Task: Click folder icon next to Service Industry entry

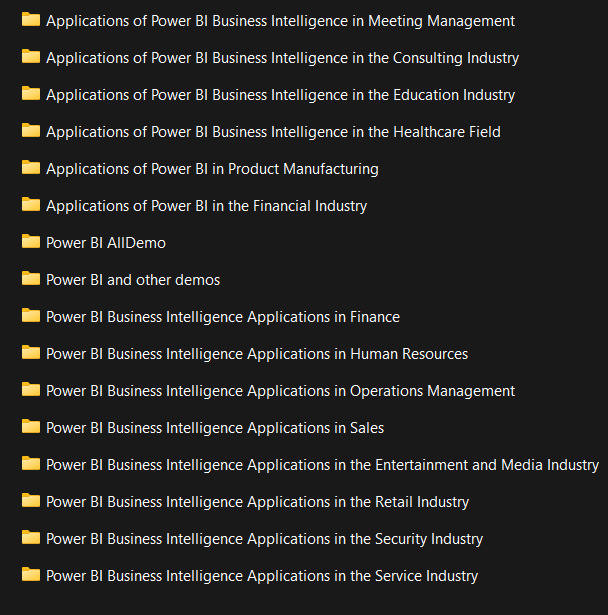Action: click(31, 575)
